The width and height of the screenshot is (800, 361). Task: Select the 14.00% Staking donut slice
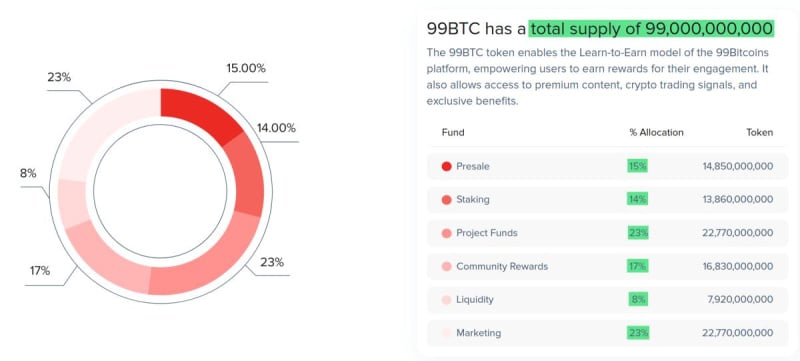(245, 173)
